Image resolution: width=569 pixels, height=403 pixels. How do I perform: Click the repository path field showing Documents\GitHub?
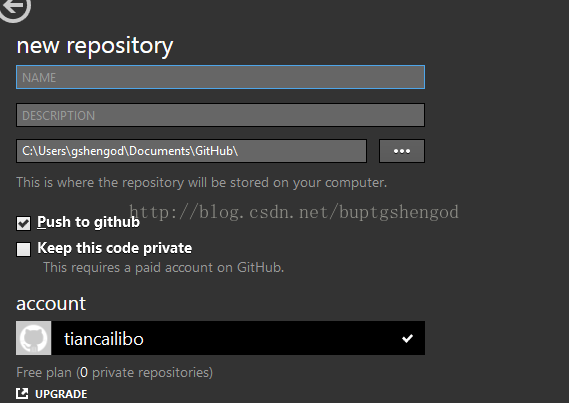point(191,151)
